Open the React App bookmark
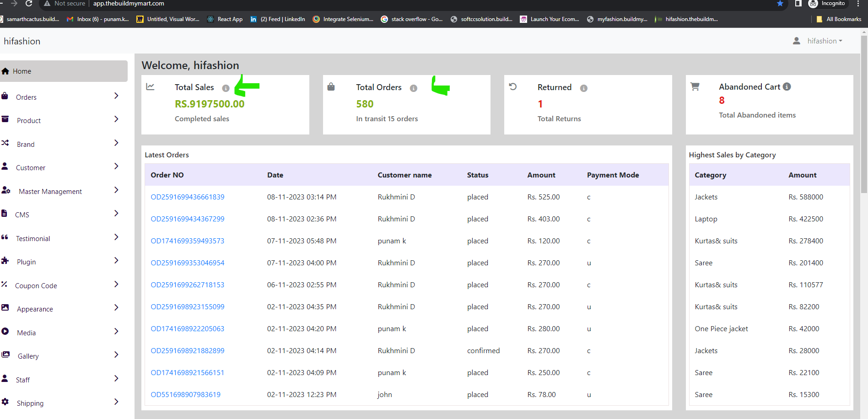This screenshot has width=868, height=419. pos(225,19)
